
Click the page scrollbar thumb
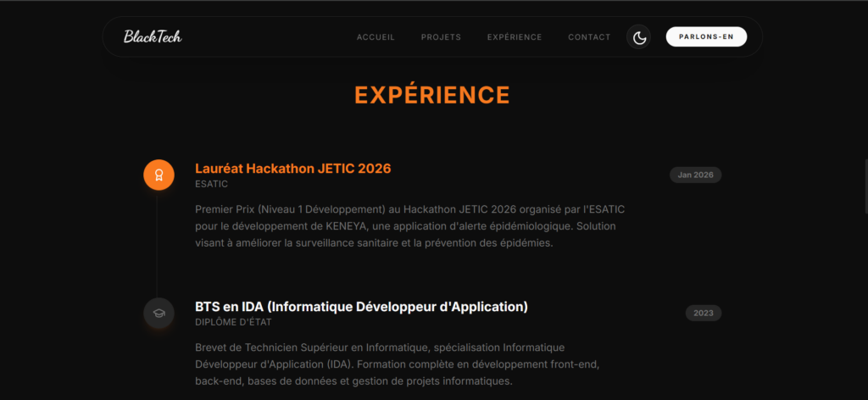(x=865, y=186)
